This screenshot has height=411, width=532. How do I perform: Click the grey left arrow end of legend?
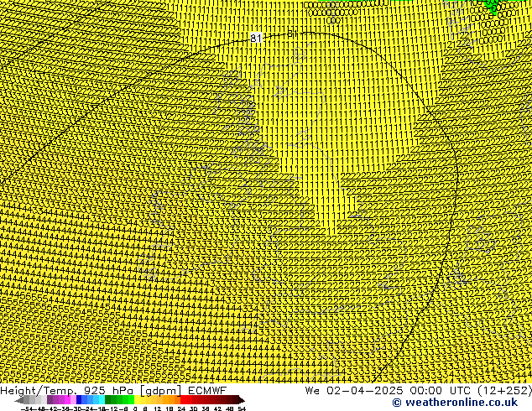click(19, 400)
